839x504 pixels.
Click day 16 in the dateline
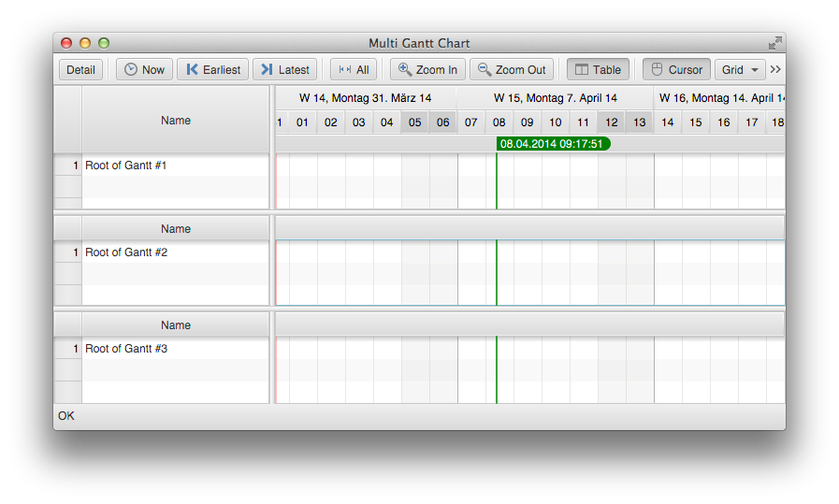pos(724,122)
